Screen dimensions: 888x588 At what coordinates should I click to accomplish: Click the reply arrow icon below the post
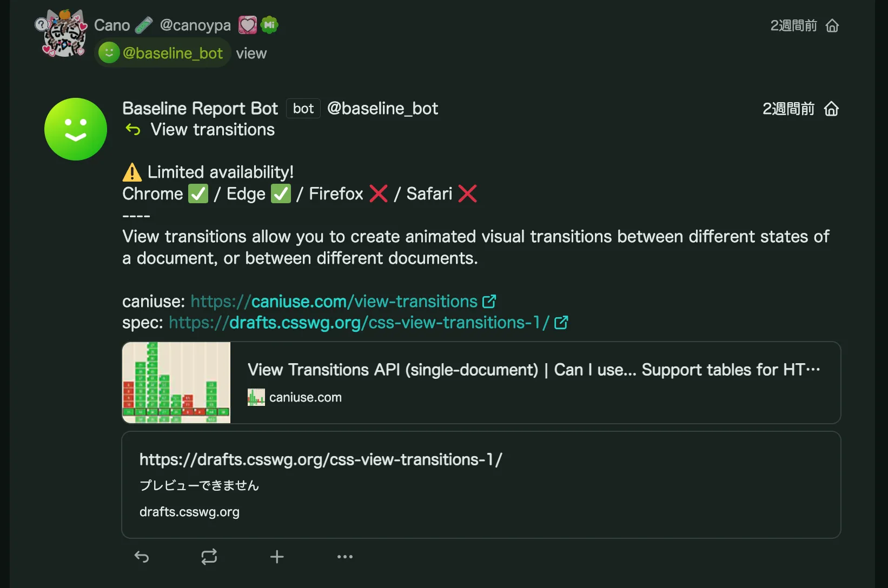tap(142, 557)
